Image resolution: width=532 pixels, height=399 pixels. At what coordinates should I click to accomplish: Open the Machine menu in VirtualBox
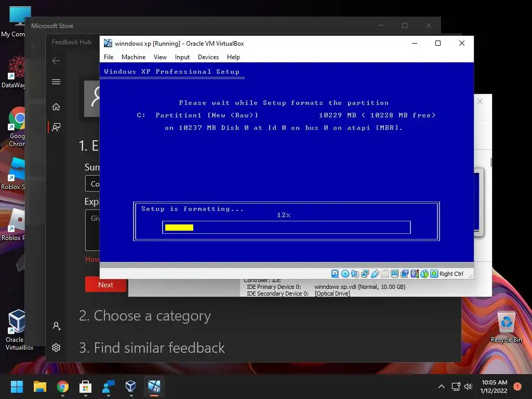pos(134,57)
